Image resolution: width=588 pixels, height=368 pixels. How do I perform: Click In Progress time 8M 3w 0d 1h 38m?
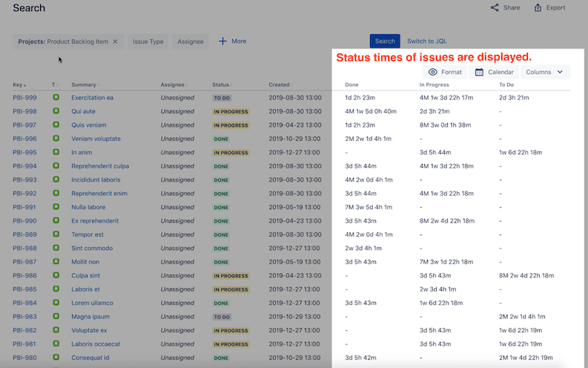[445, 125]
